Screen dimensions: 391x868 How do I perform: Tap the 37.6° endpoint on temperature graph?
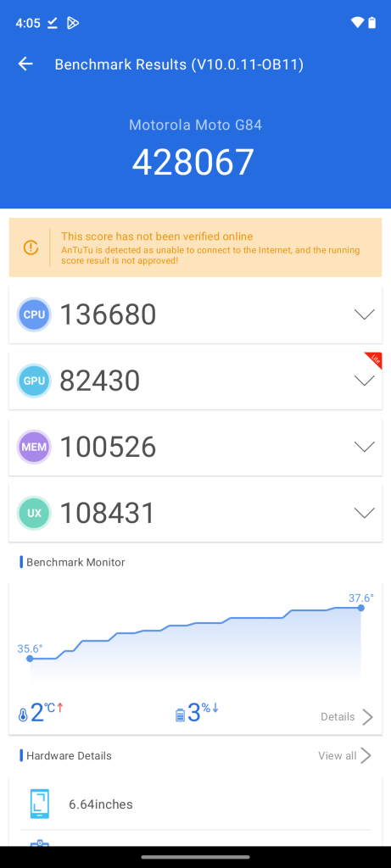point(361,608)
